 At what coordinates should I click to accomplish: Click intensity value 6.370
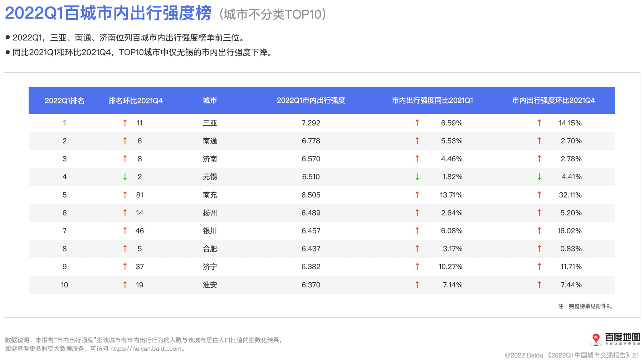[x=311, y=285]
